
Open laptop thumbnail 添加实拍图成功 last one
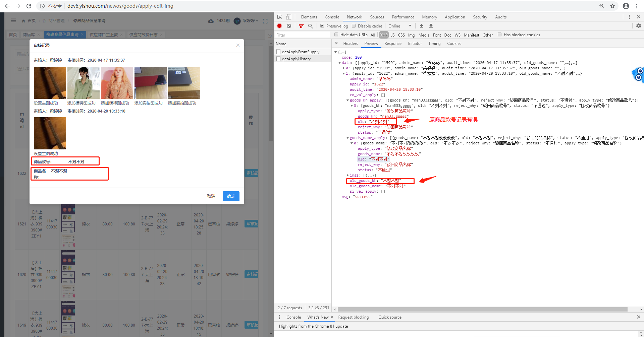(184, 83)
